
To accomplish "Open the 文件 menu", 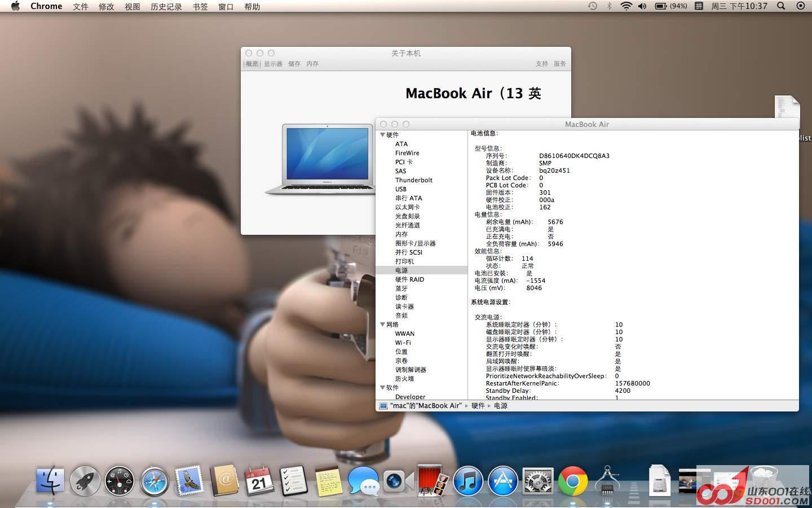I will (x=81, y=6).
